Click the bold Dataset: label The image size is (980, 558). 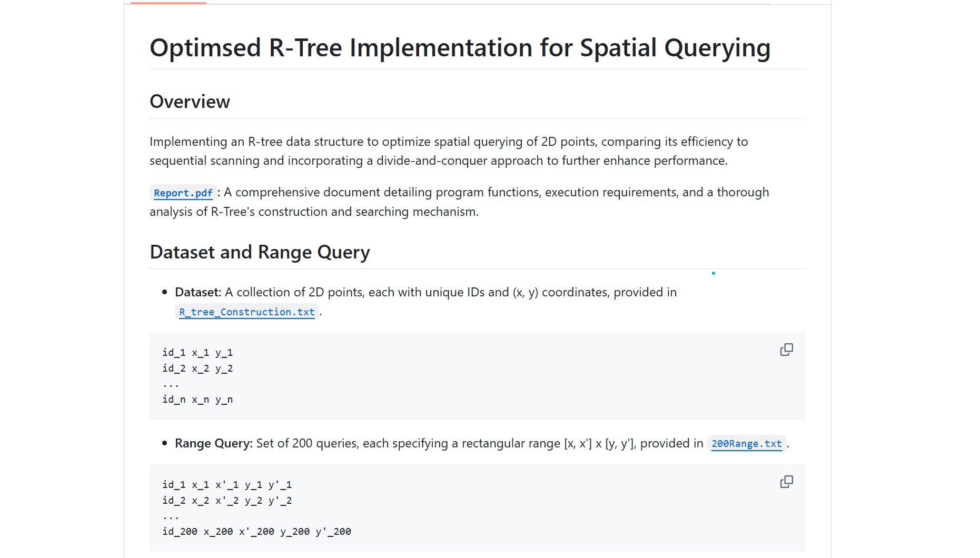(x=198, y=292)
